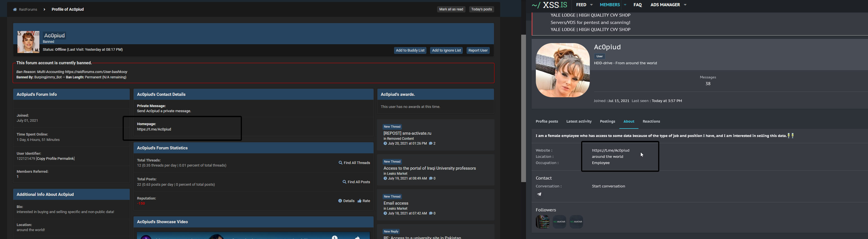Click Find All Posts search link
The image size is (868, 239).
coord(356,182)
